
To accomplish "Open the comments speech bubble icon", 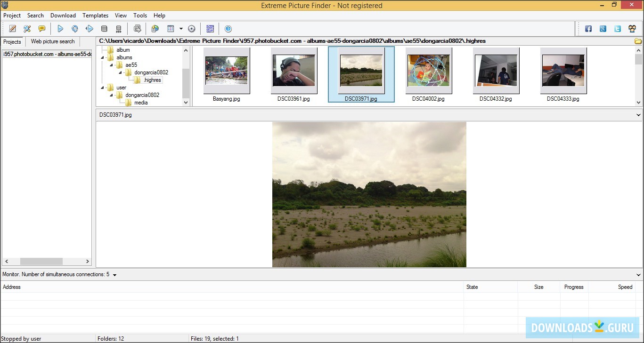I will (41, 29).
